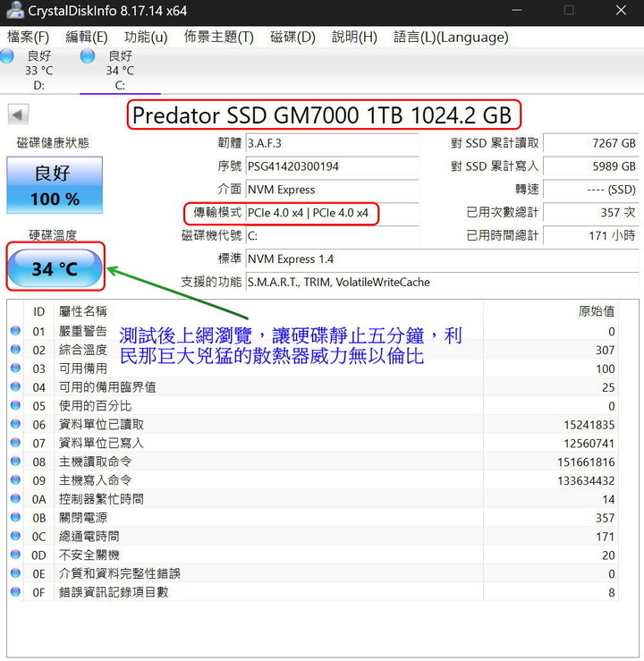This screenshot has width=644, height=661.
Task: Click the blue status orb of drive C:
Action: coord(88,56)
